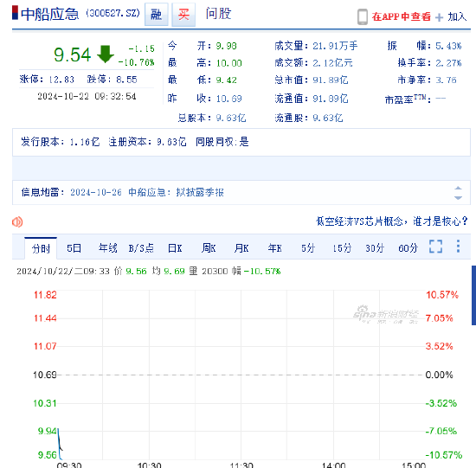The height and width of the screenshot is (468, 476).
Task: Switch to the B/S点 tab
Action: pos(141,248)
